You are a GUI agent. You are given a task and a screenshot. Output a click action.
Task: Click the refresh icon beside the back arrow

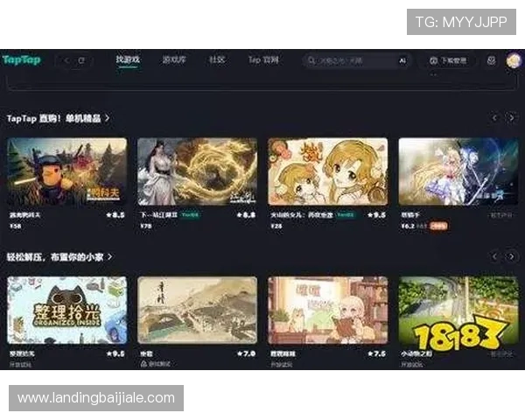[x=81, y=60]
